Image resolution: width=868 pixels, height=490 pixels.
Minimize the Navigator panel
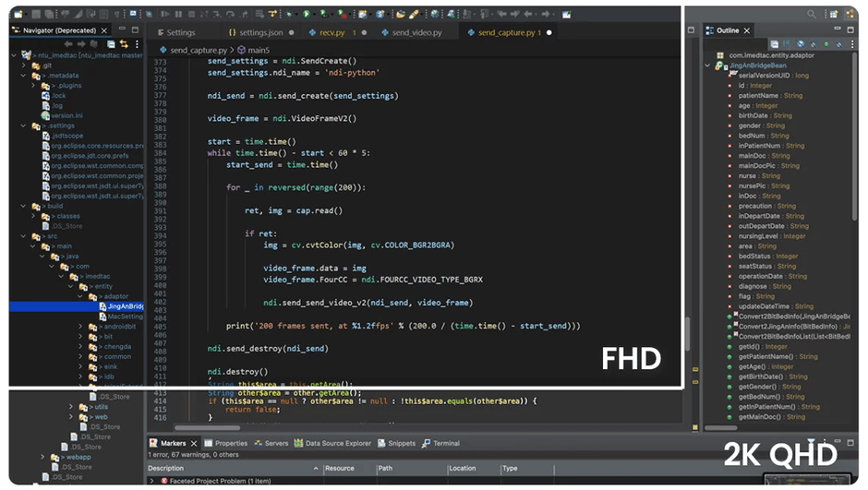[x=124, y=30]
